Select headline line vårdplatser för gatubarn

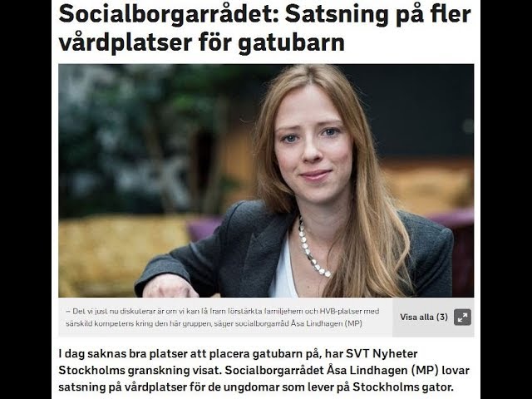201,42
